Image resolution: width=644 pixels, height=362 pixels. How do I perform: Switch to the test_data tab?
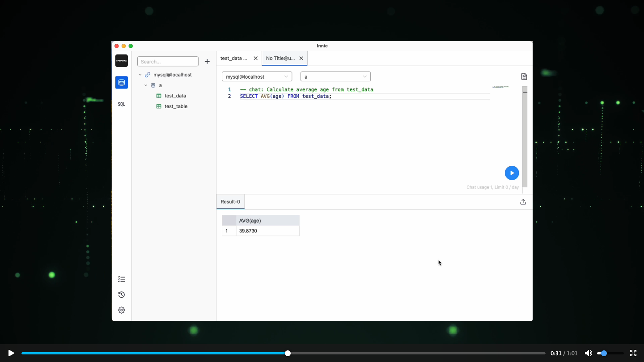click(234, 59)
